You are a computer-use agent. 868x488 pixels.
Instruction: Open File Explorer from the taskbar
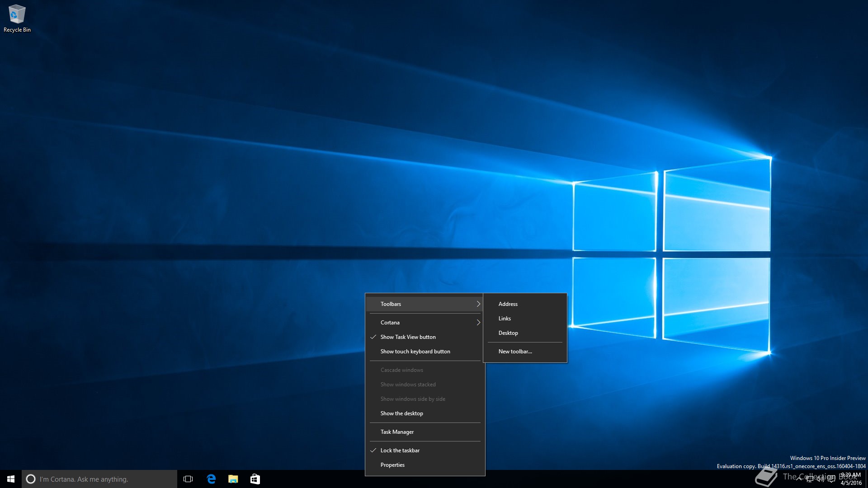233,479
